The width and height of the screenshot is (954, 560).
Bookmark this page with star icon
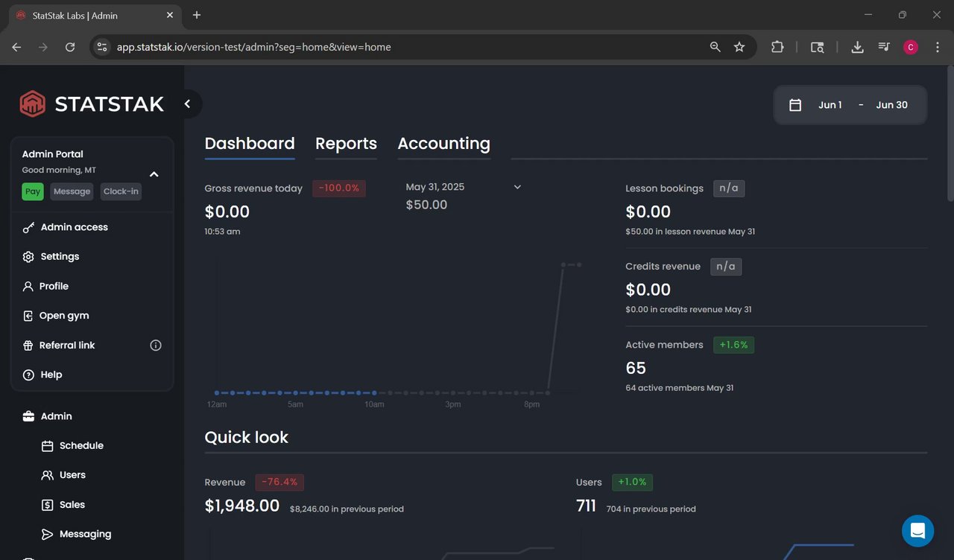tap(739, 47)
